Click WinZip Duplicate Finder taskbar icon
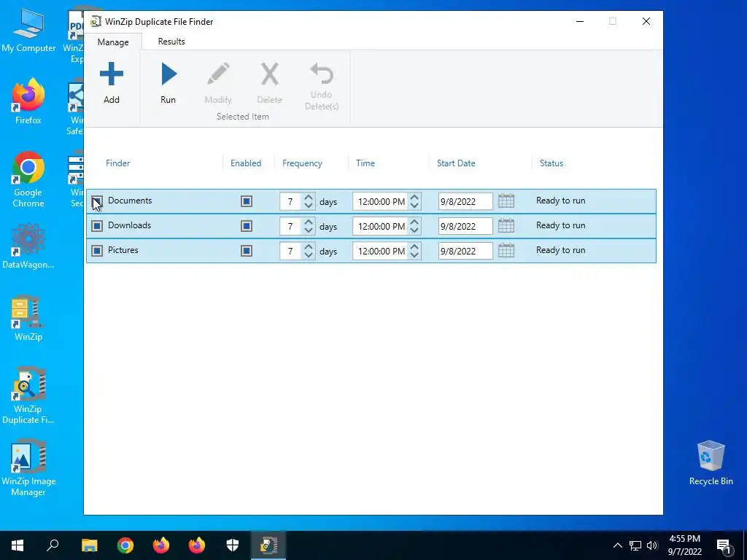The height and width of the screenshot is (560, 747). 268,545
